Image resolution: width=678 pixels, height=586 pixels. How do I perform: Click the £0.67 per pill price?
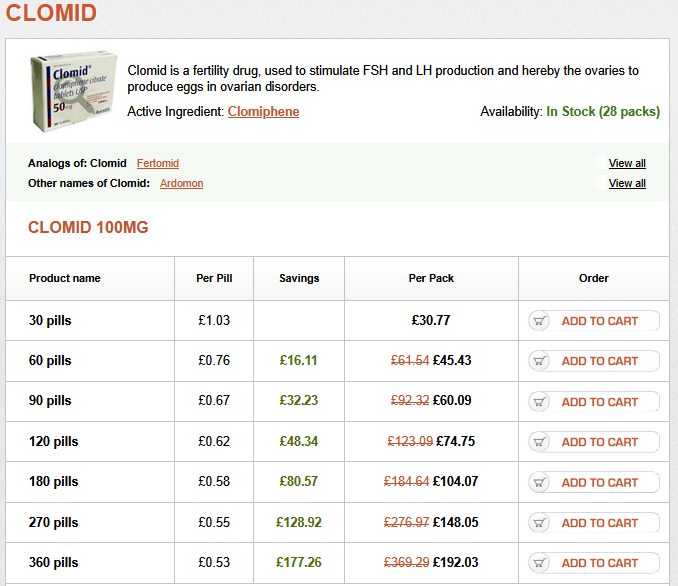tap(214, 400)
